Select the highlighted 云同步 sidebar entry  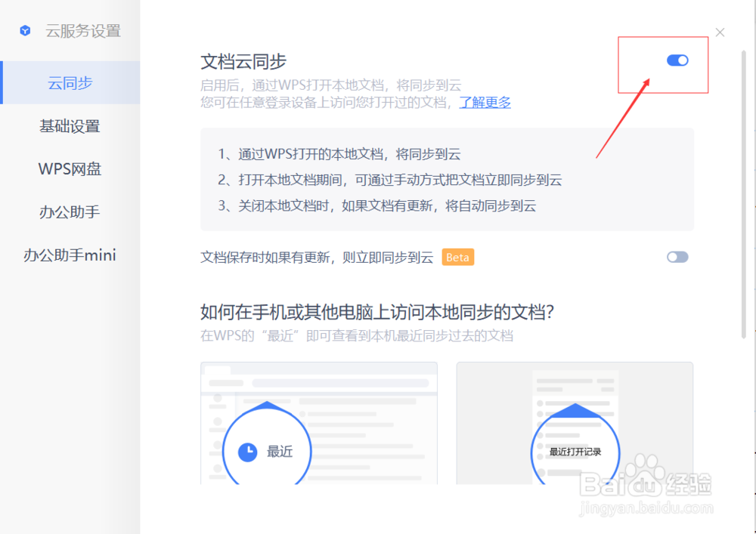[70, 83]
